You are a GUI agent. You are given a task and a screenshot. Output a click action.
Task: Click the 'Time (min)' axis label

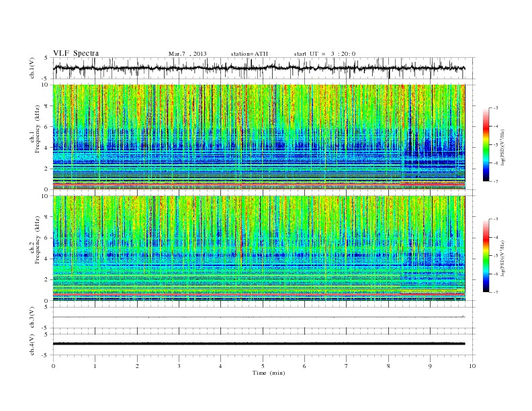click(x=269, y=373)
